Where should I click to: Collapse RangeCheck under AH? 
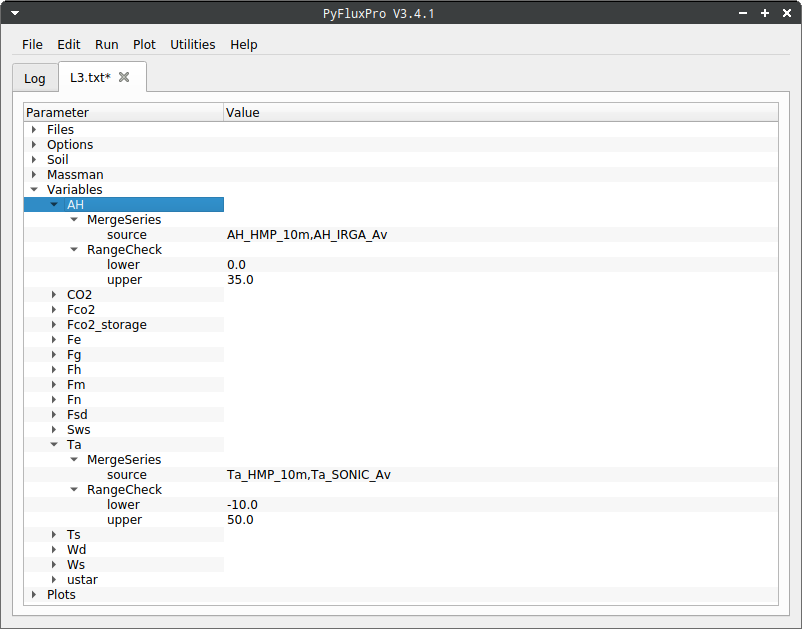pyautogui.click(x=74, y=250)
